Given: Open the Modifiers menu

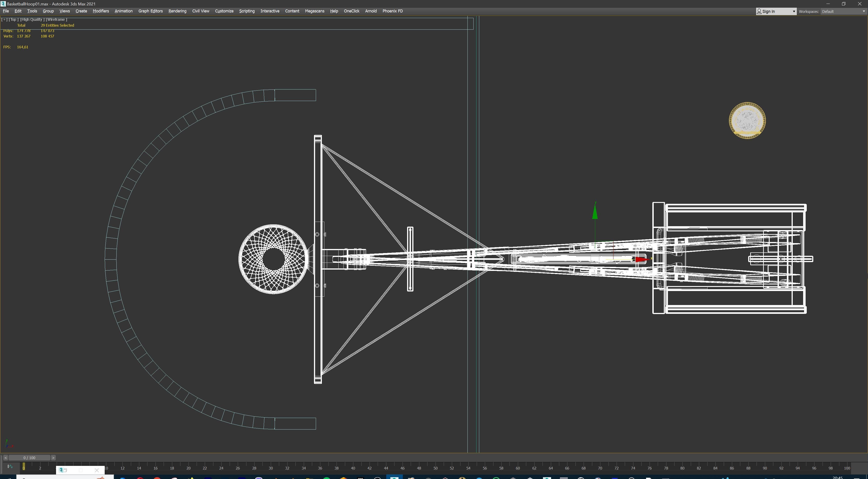Looking at the screenshot, I should click(101, 11).
